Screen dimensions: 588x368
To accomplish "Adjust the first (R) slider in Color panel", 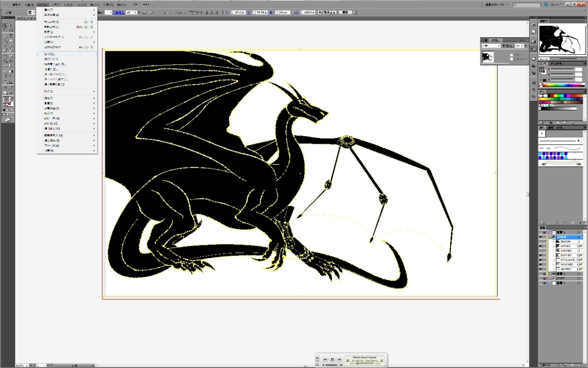I will (x=562, y=69).
